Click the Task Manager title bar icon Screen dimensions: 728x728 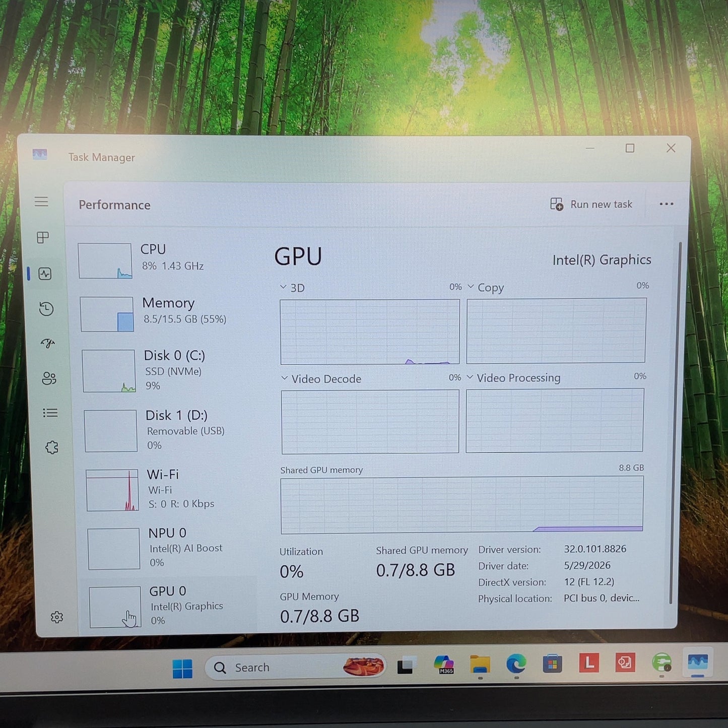[x=40, y=154]
